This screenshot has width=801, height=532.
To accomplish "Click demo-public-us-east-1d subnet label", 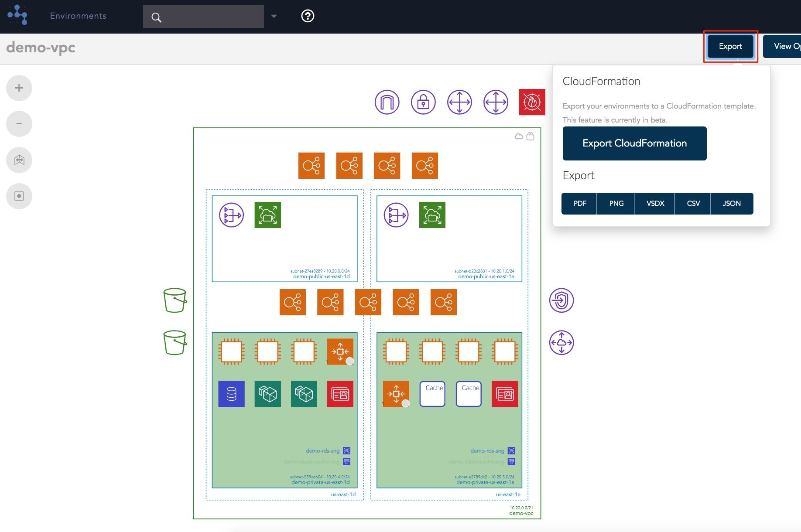I will (x=322, y=276).
